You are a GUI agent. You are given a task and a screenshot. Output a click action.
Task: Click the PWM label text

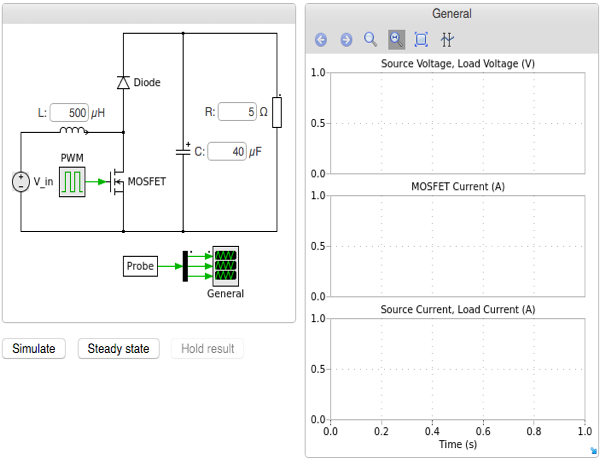coord(72,158)
